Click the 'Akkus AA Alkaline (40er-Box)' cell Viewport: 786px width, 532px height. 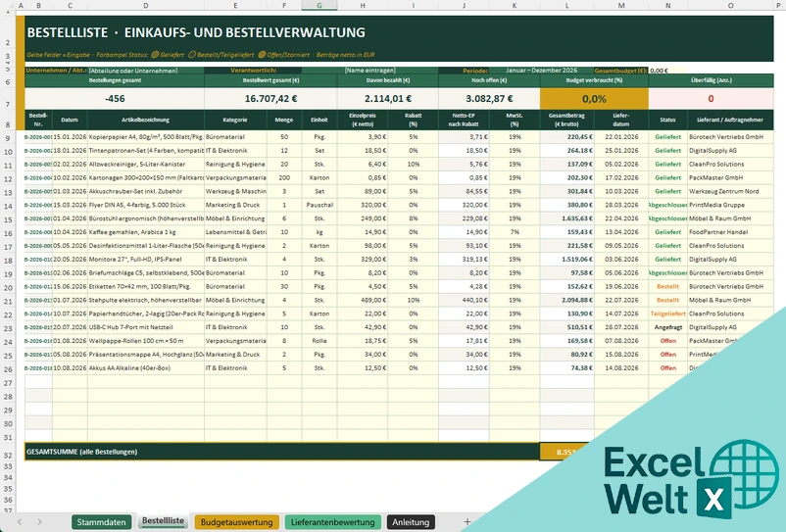pos(145,367)
